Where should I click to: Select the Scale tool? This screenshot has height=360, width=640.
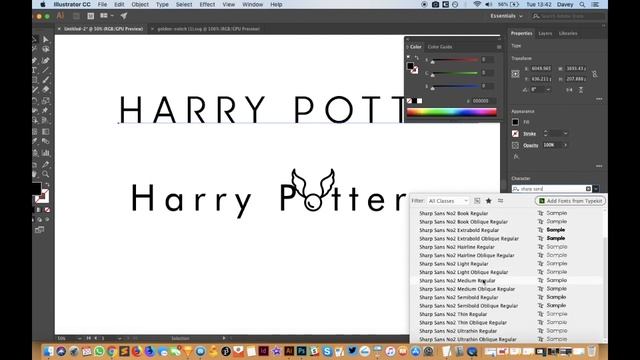coord(46,100)
